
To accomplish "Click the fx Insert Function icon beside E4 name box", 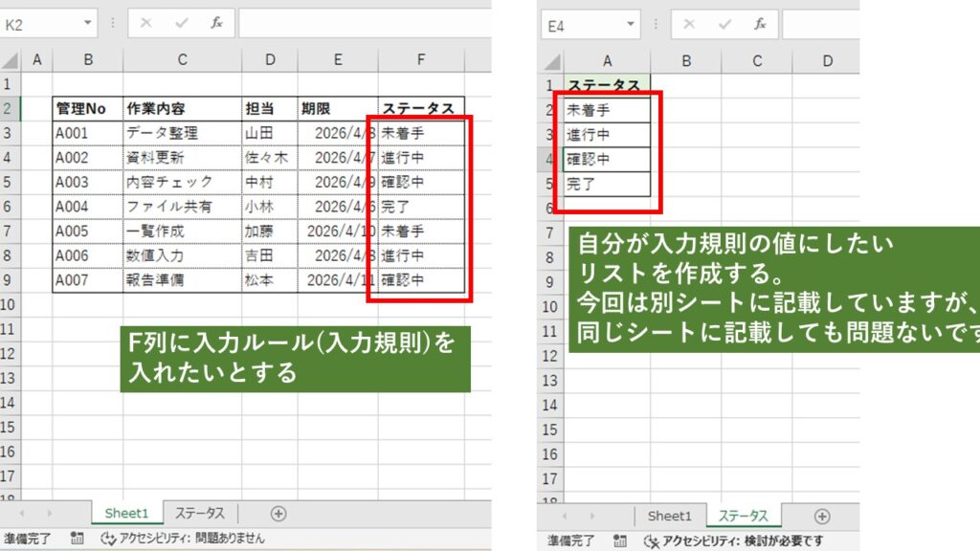I will click(x=760, y=23).
